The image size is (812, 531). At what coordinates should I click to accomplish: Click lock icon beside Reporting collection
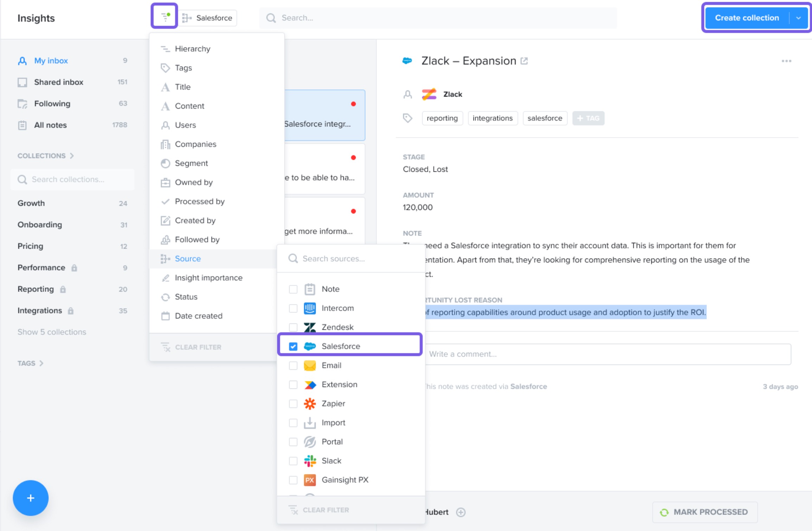tap(63, 289)
